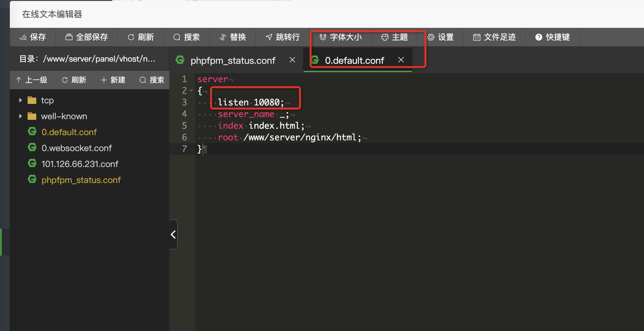The width and height of the screenshot is (644, 331).
Task: Open File History (文件足迹)
Action: tap(494, 37)
